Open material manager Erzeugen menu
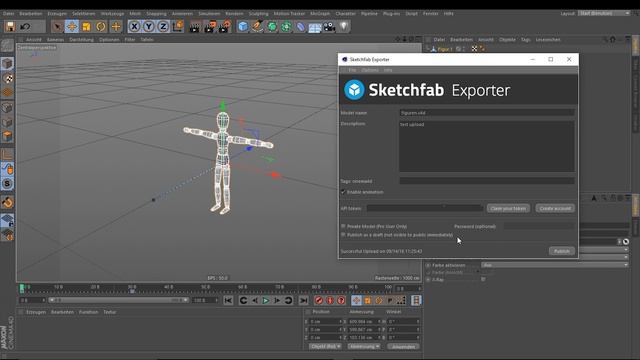 point(36,312)
